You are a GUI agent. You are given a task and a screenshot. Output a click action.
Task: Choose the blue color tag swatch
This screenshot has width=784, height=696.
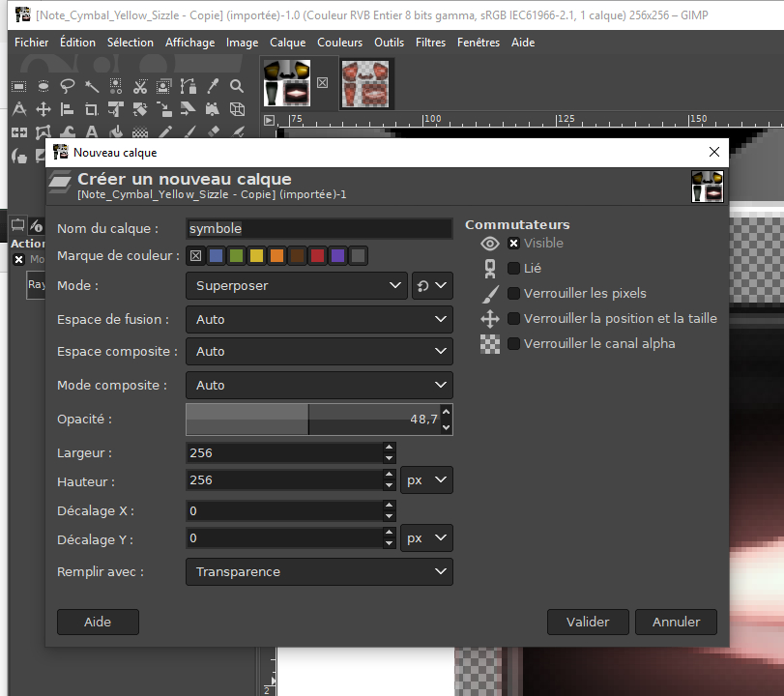click(216, 256)
